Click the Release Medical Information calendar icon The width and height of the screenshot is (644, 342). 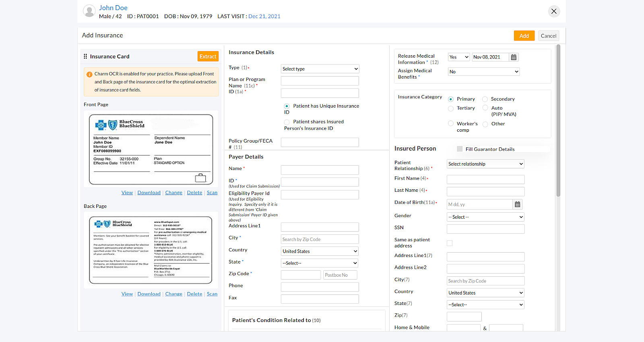coord(514,57)
